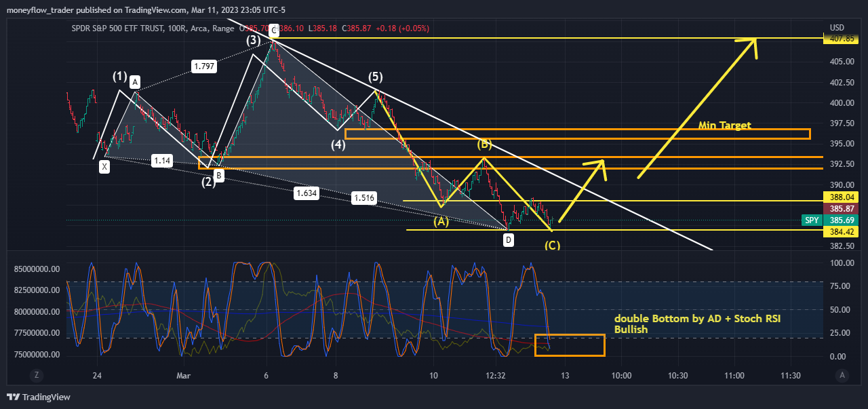Click the L385.18 low value

(x=323, y=28)
